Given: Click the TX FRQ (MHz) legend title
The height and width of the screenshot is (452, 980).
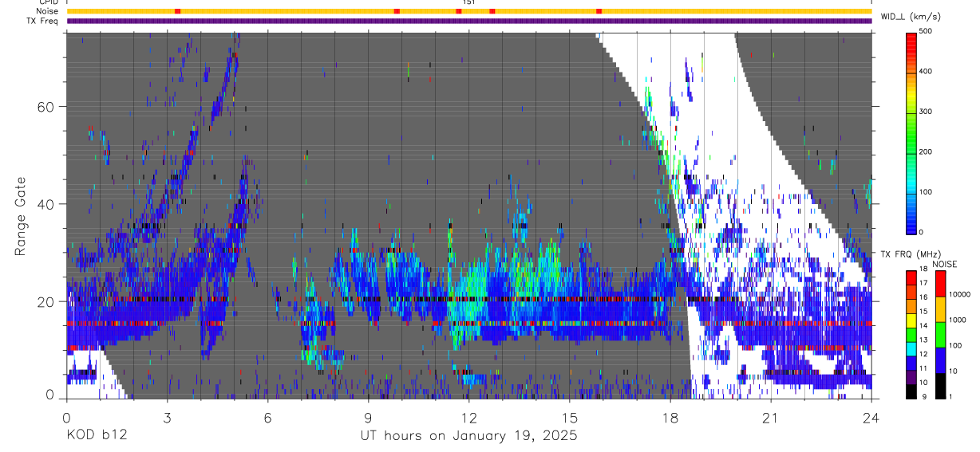Looking at the screenshot, I should coord(911,254).
